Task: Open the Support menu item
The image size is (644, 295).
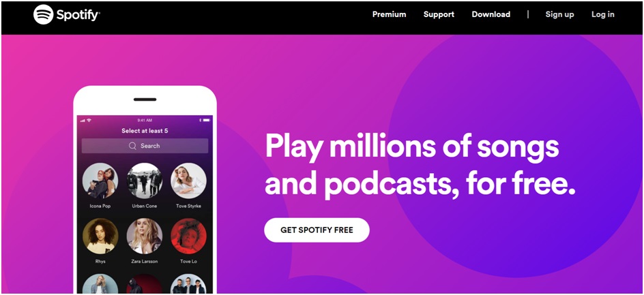Action: coord(439,14)
